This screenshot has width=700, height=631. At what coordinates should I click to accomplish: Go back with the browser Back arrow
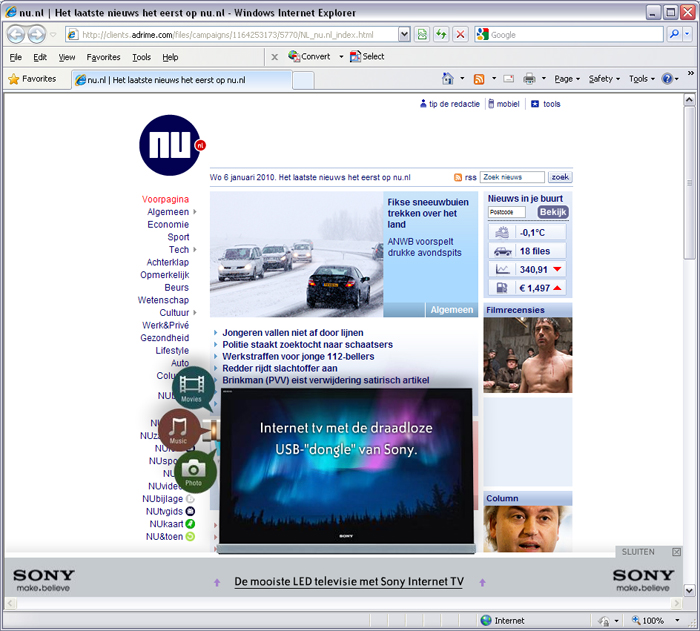(x=16, y=34)
